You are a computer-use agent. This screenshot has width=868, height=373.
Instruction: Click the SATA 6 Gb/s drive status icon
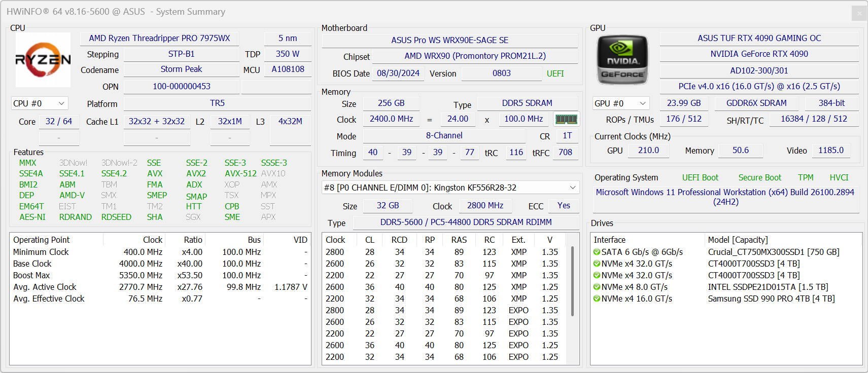point(597,252)
